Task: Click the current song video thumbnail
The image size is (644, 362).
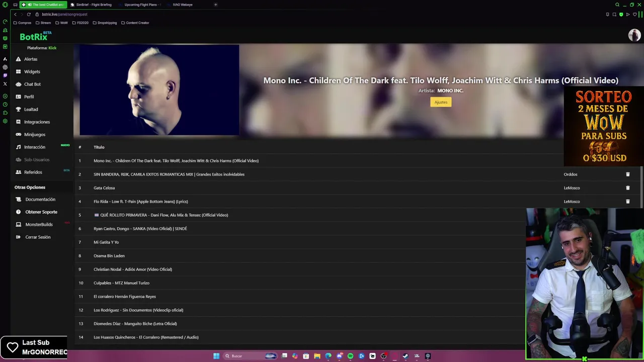Action: coord(159,90)
